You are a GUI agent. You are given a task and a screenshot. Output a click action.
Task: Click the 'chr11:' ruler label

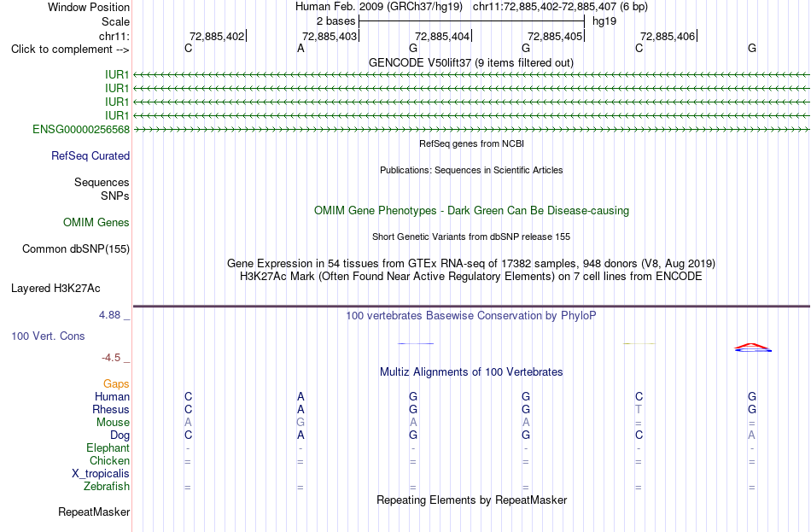114,36
